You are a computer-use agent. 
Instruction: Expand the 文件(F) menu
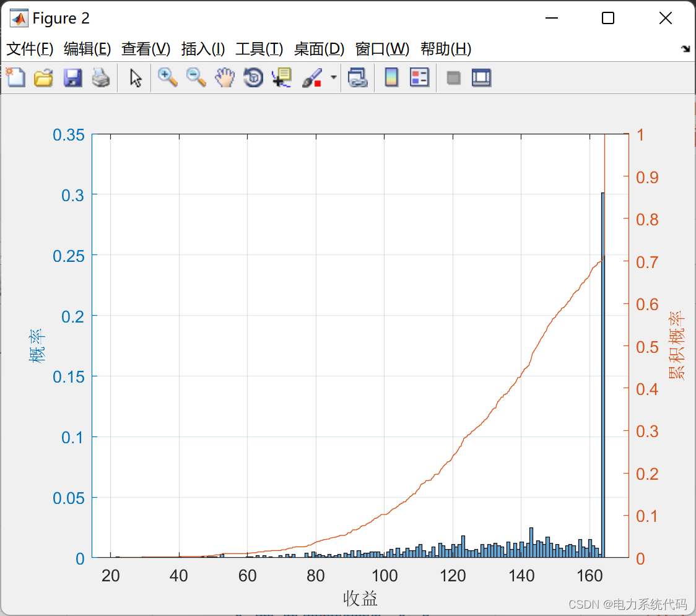(x=30, y=49)
